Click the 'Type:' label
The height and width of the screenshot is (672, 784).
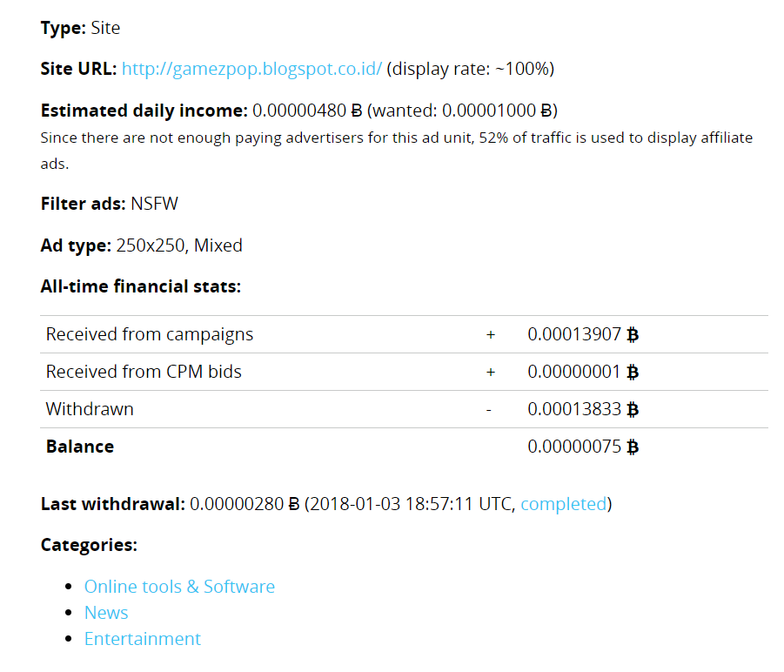point(64,28)
